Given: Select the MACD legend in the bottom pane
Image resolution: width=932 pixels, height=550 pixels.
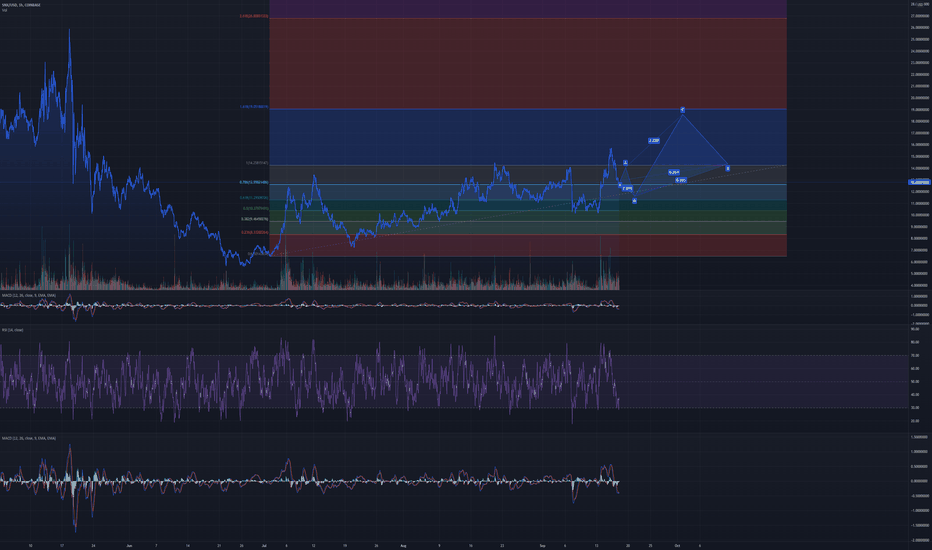Looking at the screenshot, I should (x=29, y=438).
